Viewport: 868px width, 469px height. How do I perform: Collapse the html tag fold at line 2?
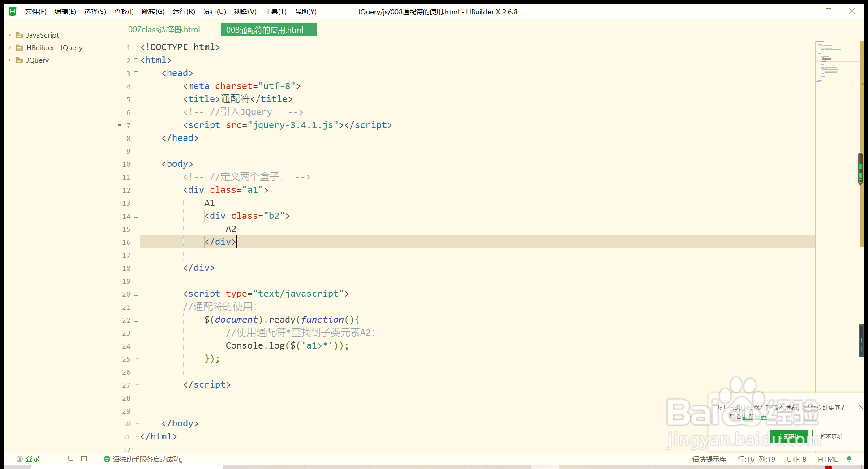coord(136,60)
